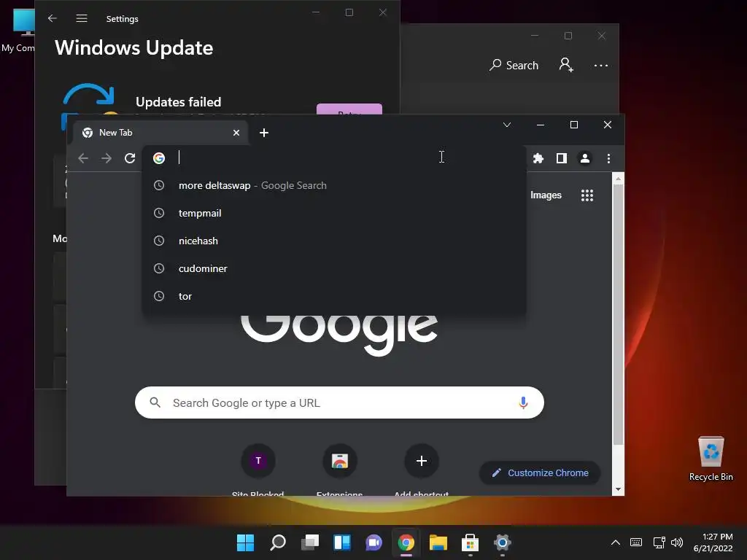Viewport: 747px width, 560px height.
Task: Open the clock showing 1:27 PM
Action: [x=713, y=542]
